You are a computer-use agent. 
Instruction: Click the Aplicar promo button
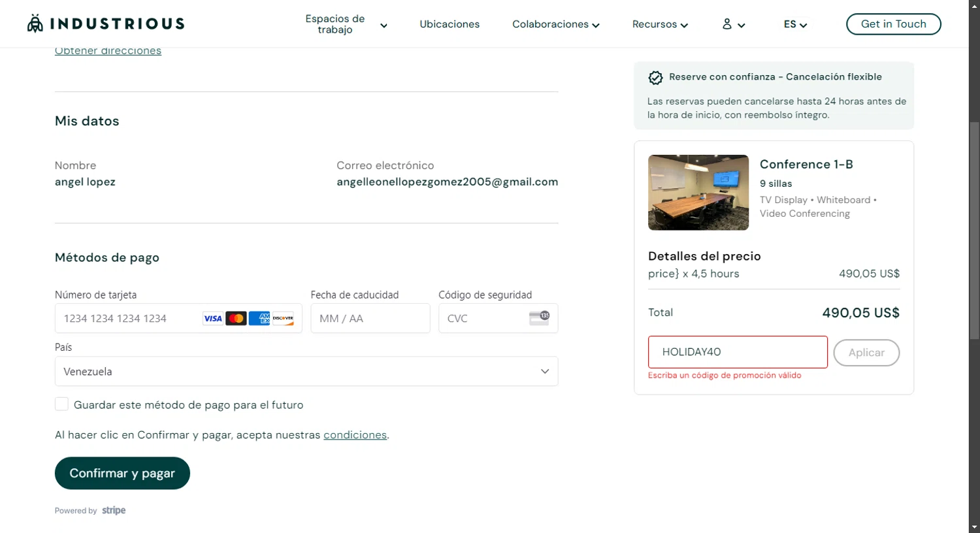point(866,353)
